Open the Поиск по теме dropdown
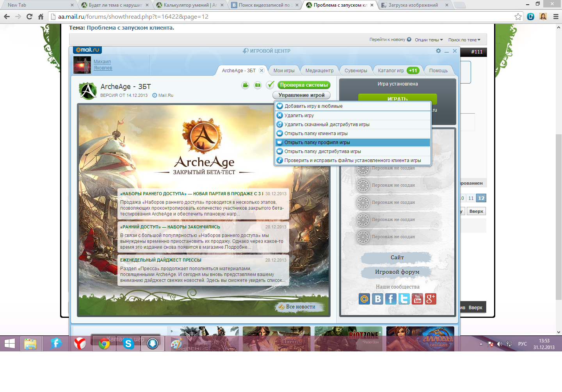 464,40
